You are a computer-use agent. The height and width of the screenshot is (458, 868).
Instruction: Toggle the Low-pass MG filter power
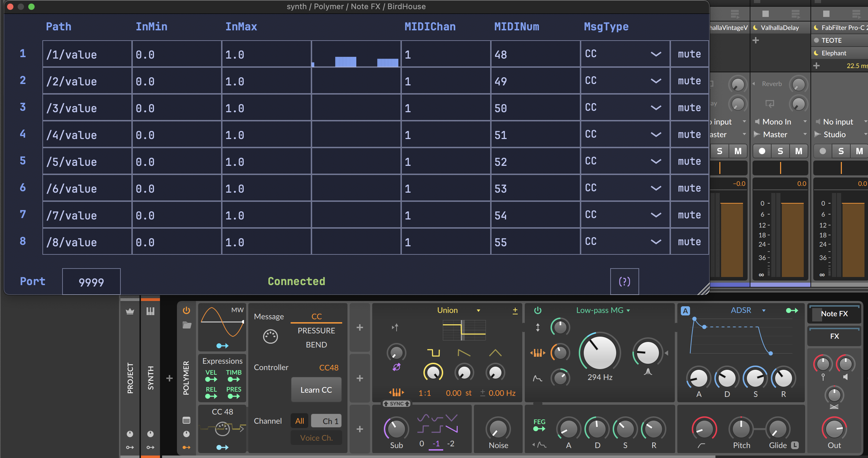coord(538,311)
